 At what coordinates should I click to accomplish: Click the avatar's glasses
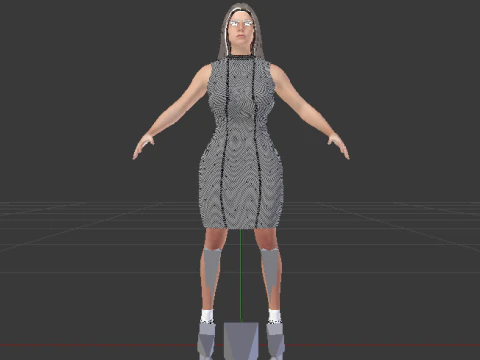pyautogui.click(x=241, y=23)
